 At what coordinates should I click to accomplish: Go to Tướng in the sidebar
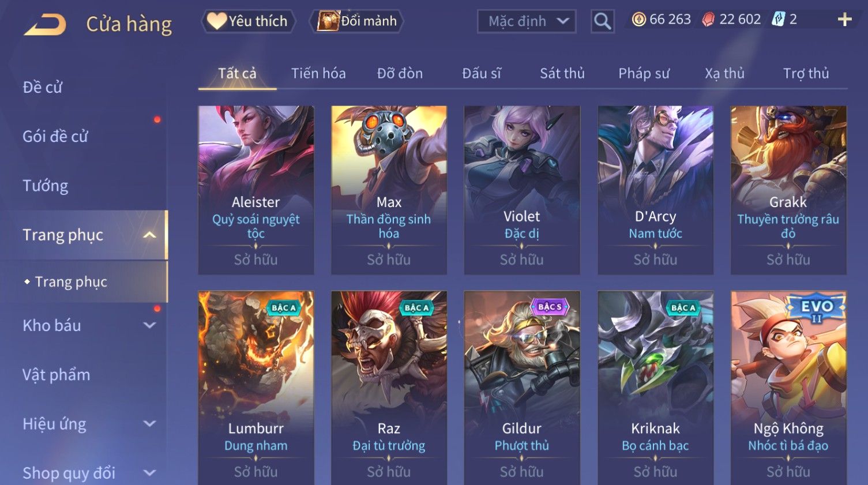coord(46,186)
